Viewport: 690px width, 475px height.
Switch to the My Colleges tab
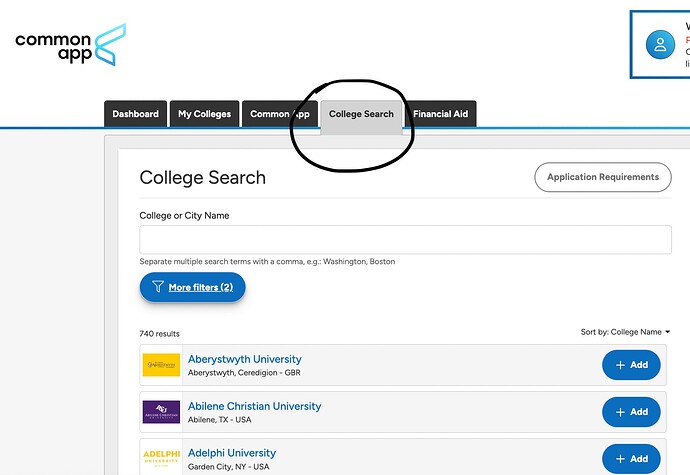205,114
